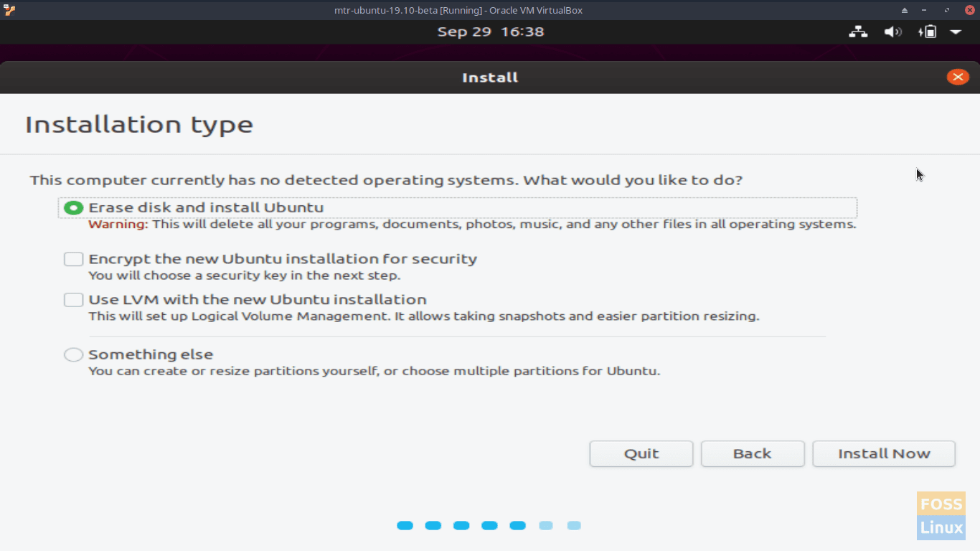Image resolution: width=980 pixels, height=551 pixels.
Task: Click the 'Install' window title
Action: coord(490,77)
